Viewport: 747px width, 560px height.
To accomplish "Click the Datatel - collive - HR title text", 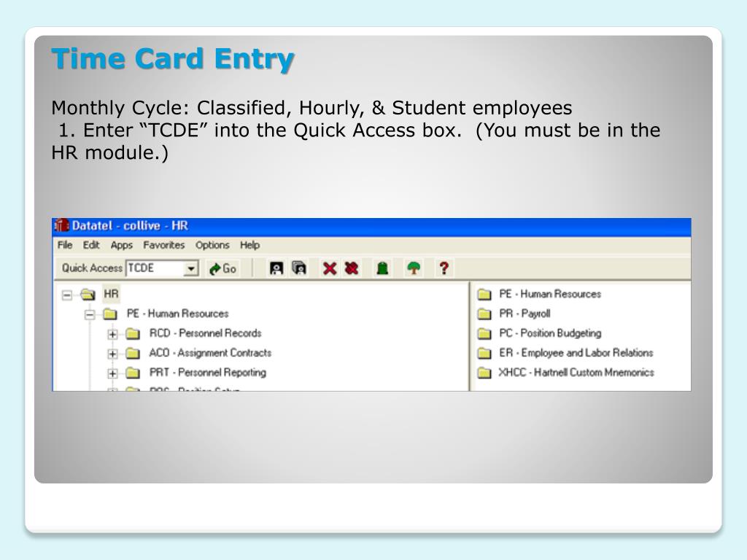I will (130, 225).
